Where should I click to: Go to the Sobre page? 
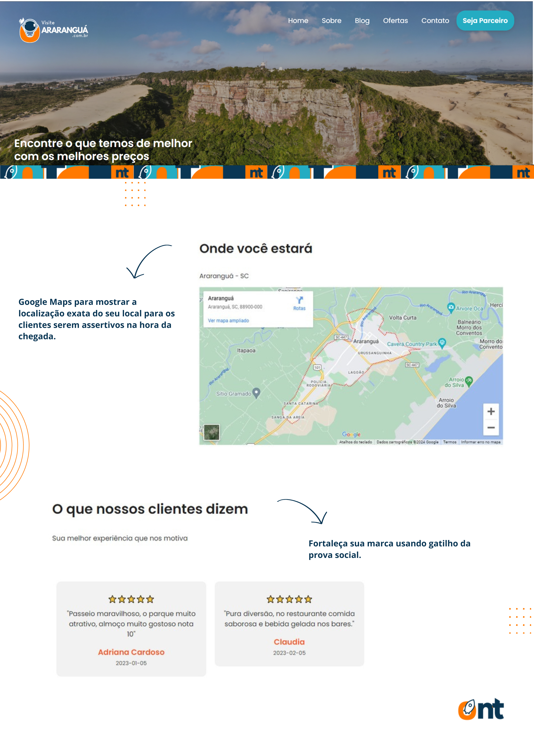[331, 21]
